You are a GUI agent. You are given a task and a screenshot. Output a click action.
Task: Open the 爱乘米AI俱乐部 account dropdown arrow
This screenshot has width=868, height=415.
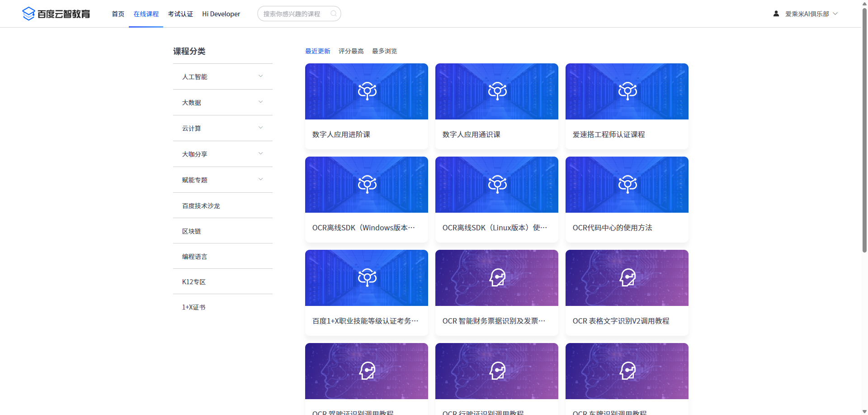pyautogui.click(x=835, y=14)
